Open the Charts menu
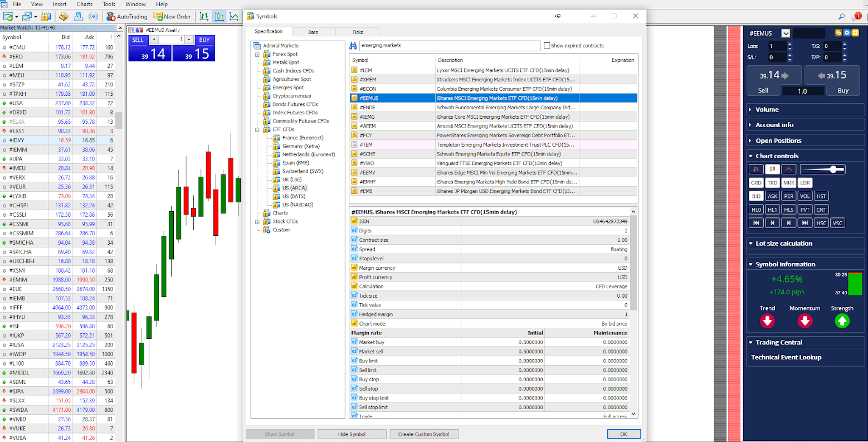 tap(85, 4)
